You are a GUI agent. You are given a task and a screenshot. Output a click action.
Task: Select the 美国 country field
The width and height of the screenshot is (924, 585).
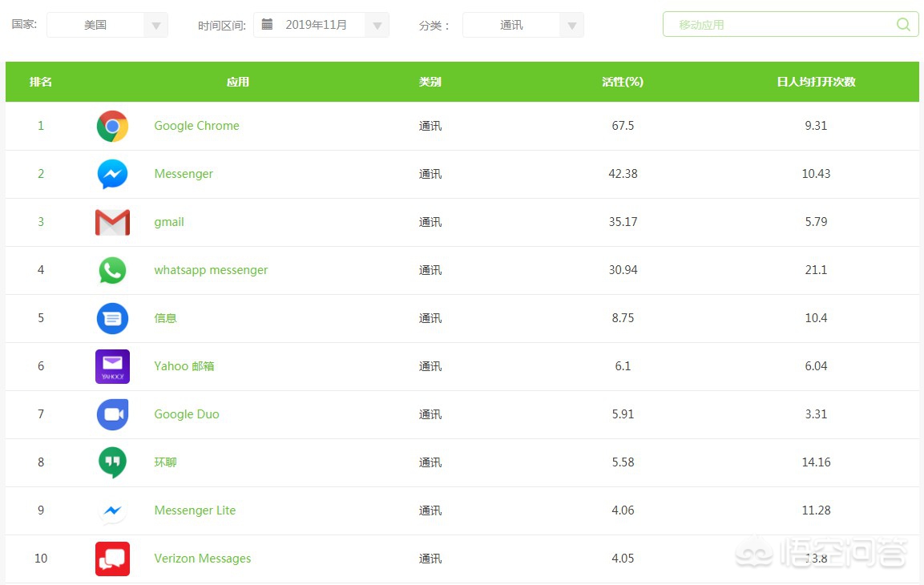[107, 26]
